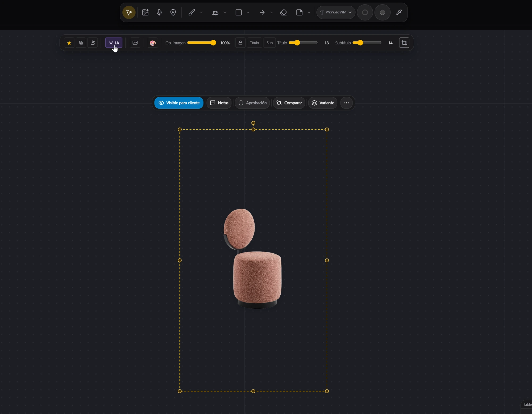Select the sticky note tool
532x414 pixels.
click(x=299, y=13)
